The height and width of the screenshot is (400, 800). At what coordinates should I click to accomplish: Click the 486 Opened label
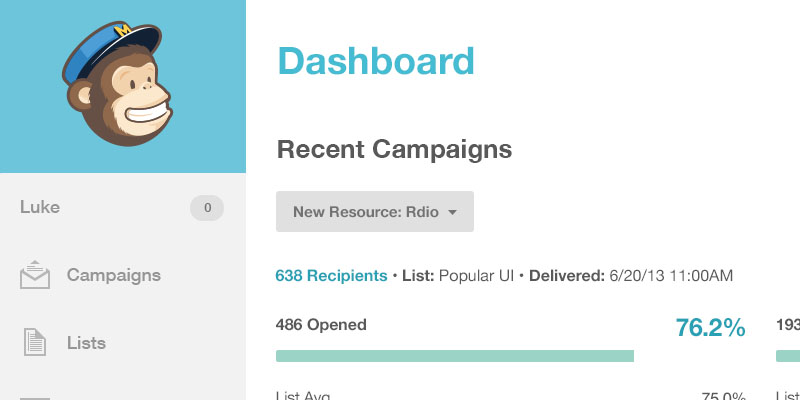pos(321,325)
